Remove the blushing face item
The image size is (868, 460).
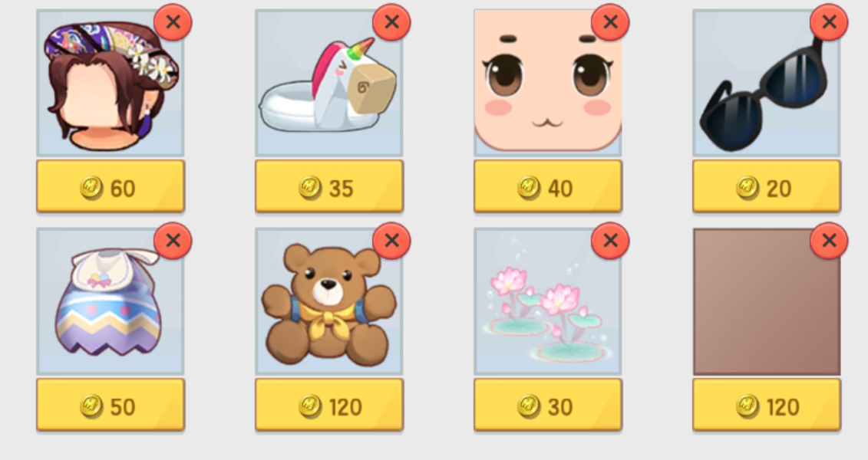click(x=610, y=22)
